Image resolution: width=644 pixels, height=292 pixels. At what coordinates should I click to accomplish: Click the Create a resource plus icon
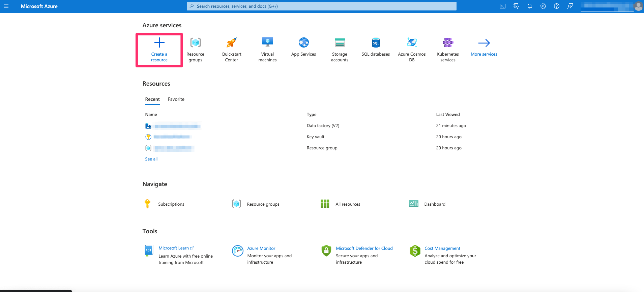(159, 42)
